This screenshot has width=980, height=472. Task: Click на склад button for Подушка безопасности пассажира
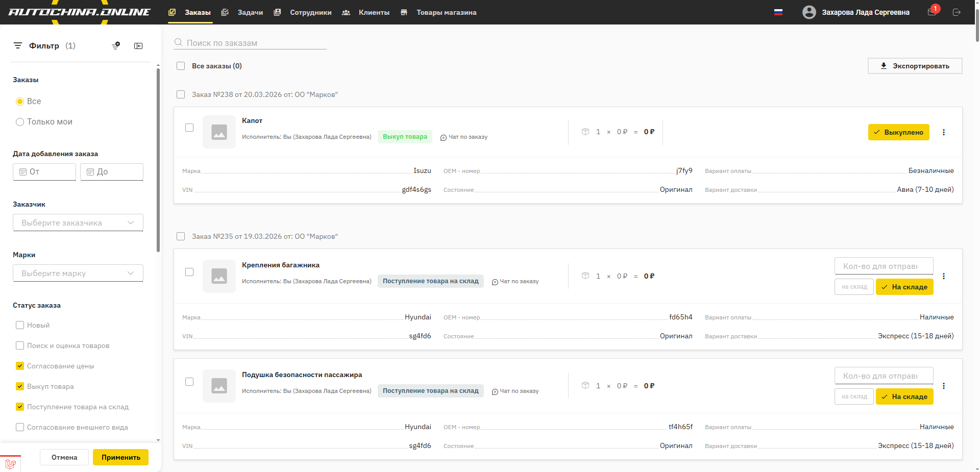tap(854, 396)
